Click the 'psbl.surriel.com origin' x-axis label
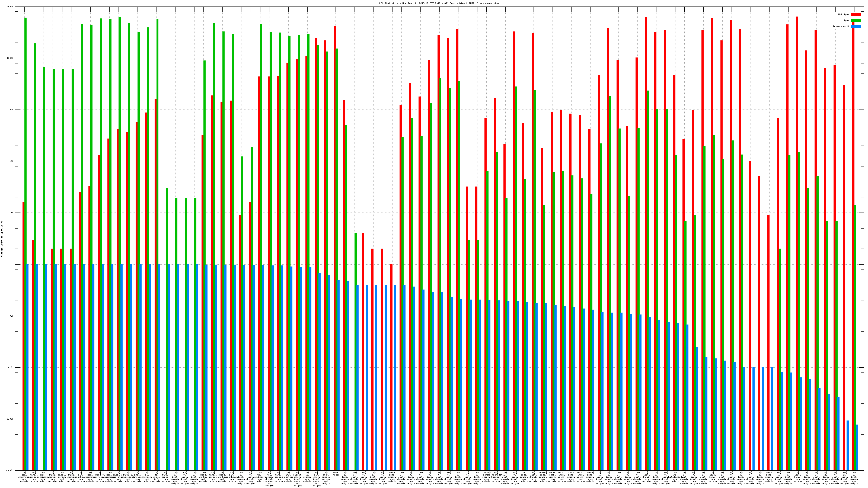Image resolution: width=868 pixels, height=488 pixels. point(138,477)
